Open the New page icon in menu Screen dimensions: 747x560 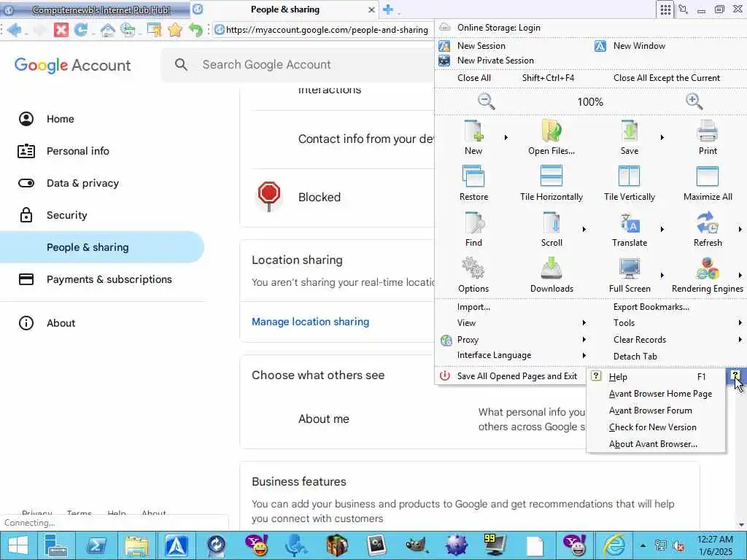pos(473,131)
